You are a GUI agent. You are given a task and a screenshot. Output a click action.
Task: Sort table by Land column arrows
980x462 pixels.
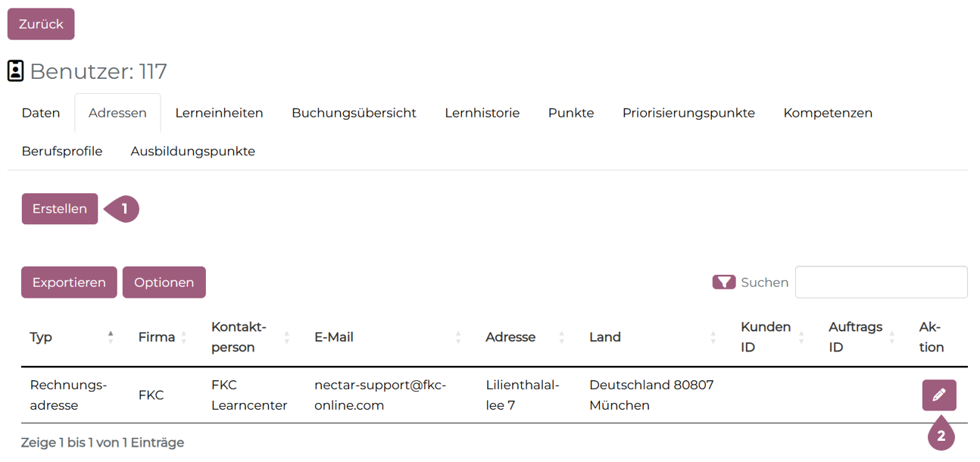tap(713, 337)
